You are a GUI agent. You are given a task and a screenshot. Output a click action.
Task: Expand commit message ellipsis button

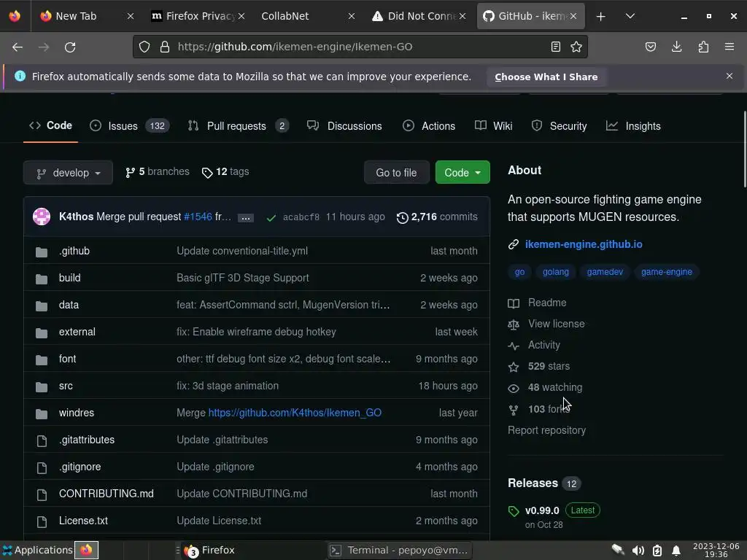pyautogui.click(x=246, y=218)
